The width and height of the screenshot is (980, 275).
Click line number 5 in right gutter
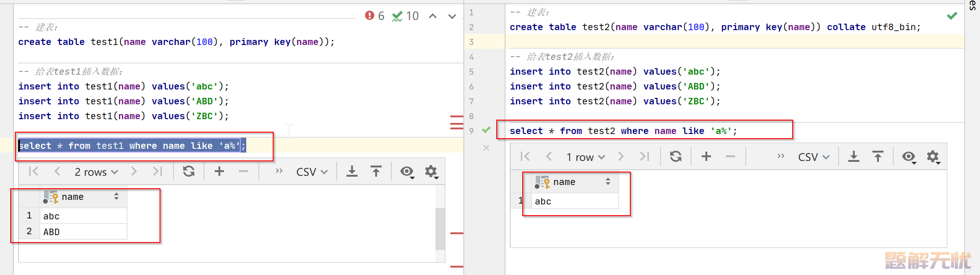471,72
